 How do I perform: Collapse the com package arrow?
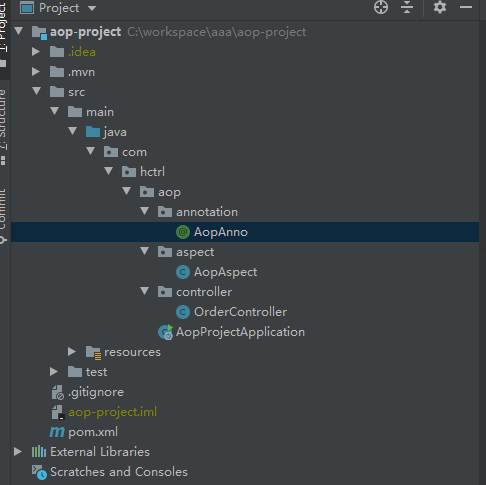[x=91, y=151]
